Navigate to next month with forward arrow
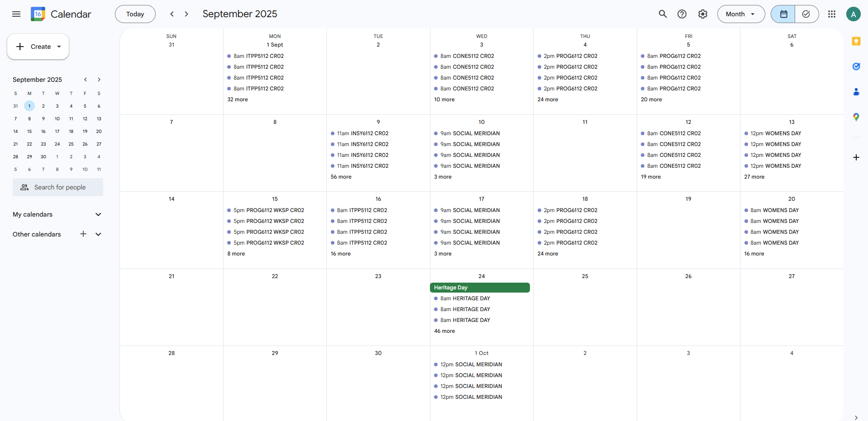 [x=186, y=14]
